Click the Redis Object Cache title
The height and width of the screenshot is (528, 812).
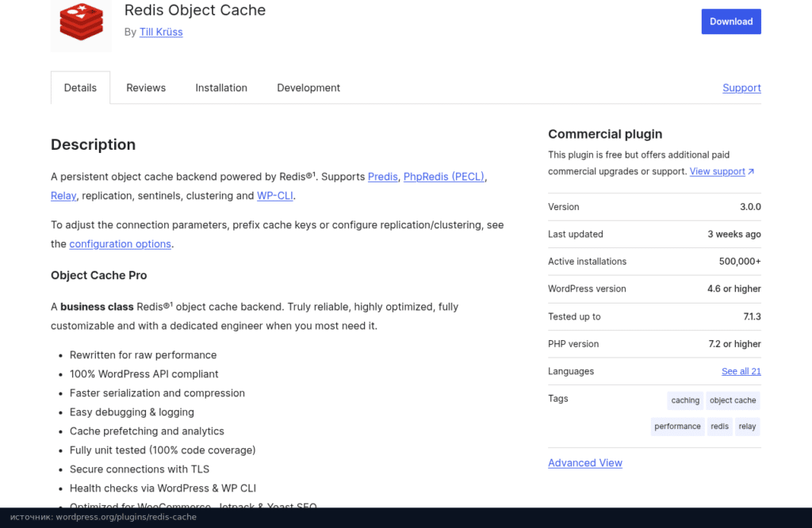pos(195,10)
